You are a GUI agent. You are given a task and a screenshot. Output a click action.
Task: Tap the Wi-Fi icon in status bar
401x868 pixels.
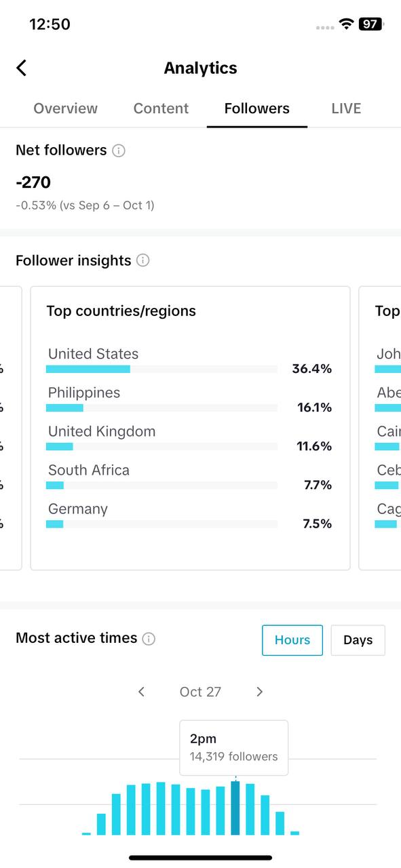pyautogui.click(x=347, y=24)
